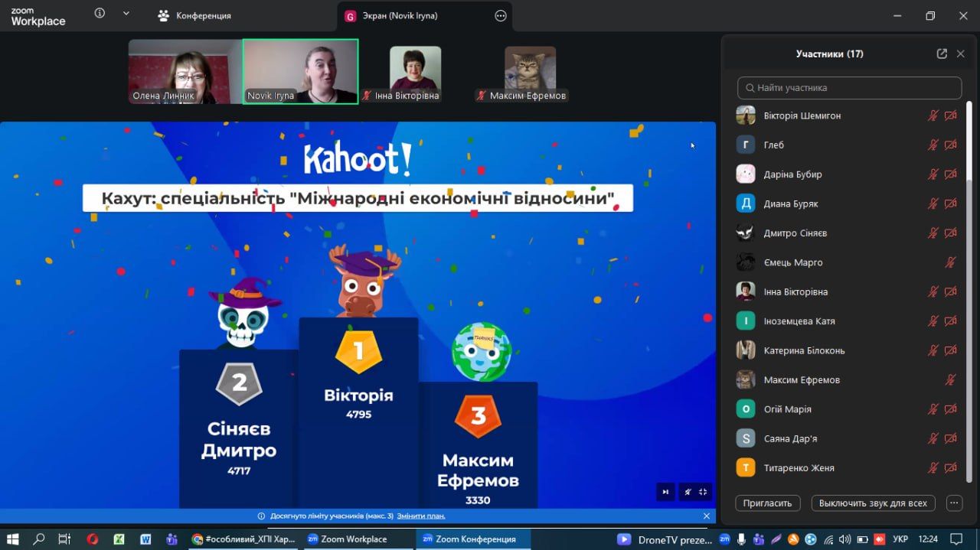The image size is (980, 550).
Task: Click the first place Вікторія podium name
Action: (x=358, y=395)
